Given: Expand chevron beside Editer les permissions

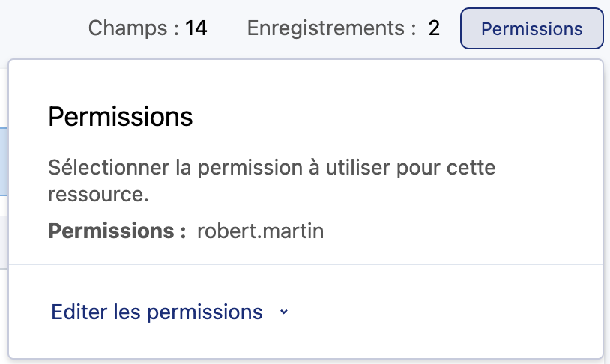Looking at the screenshot, I should (283, 312).
